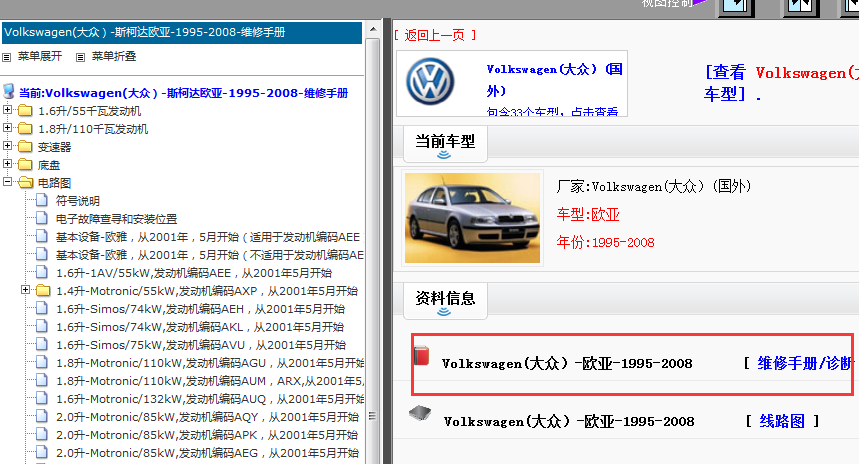Open 基本设备-欧雅 (不适用于发动机编码AE) entry
The image size is (859, 464).
[x=209, y=255]
